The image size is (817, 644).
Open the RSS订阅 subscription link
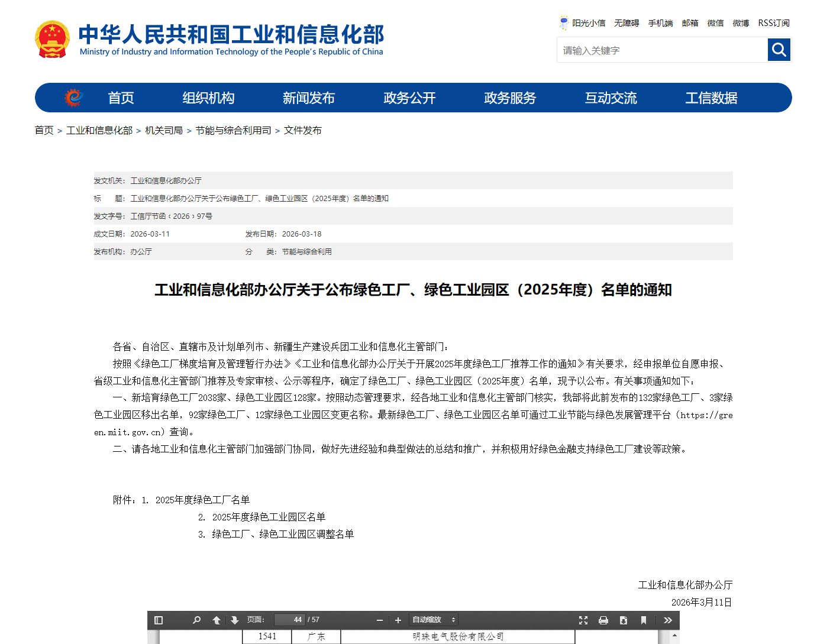[x=774, y=22]
